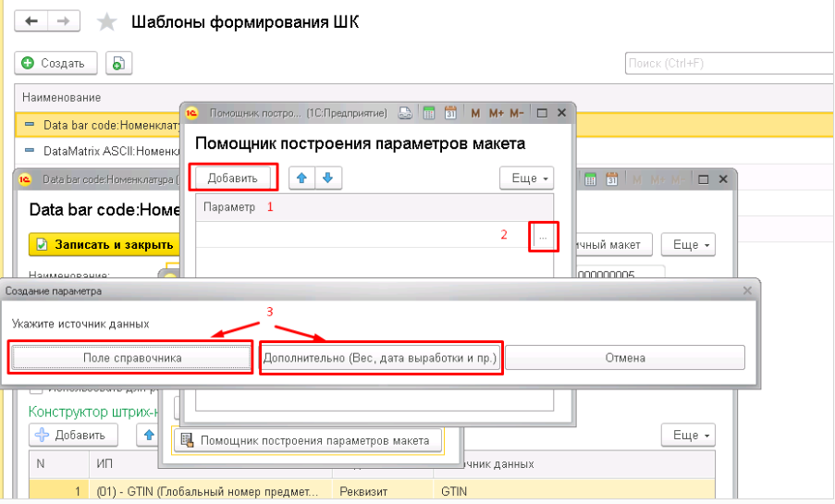Open Еще dropdown in Помощник построения window
This screenshot has height=504, width=835.
[527, 178]
